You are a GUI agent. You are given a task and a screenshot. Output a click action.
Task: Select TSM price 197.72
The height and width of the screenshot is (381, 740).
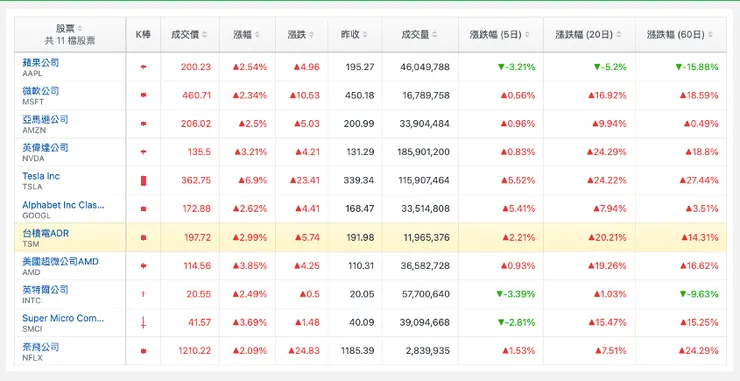pos(197,237)
